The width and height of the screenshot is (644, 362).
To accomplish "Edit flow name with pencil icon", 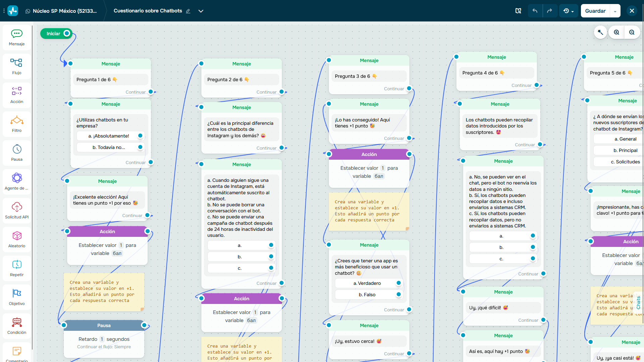I will click(188, 11).
